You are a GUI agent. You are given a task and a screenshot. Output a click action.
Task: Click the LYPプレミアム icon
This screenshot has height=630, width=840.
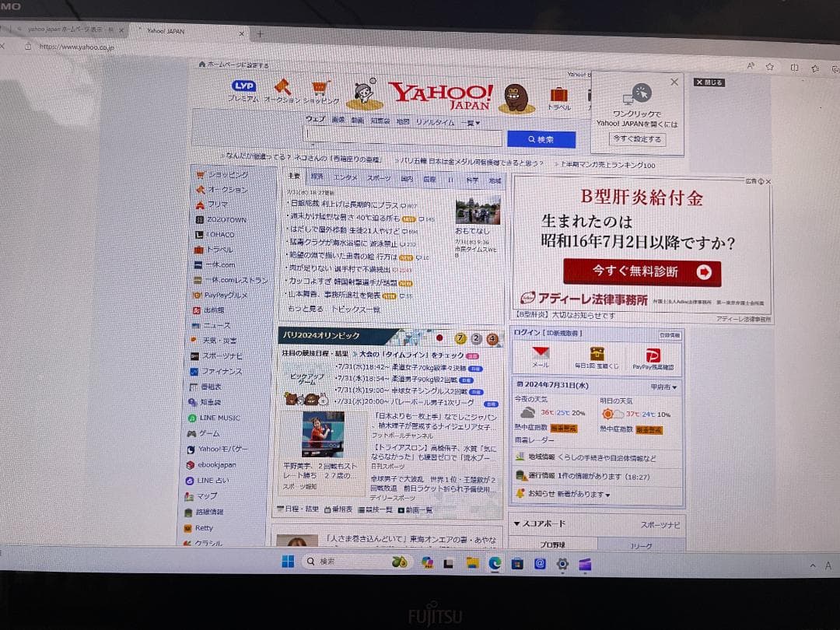243,87
